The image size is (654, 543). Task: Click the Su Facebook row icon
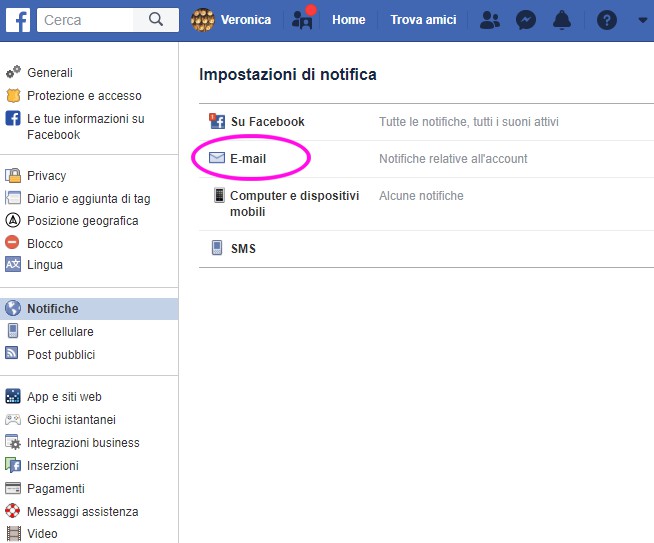[x=217, y=121]
